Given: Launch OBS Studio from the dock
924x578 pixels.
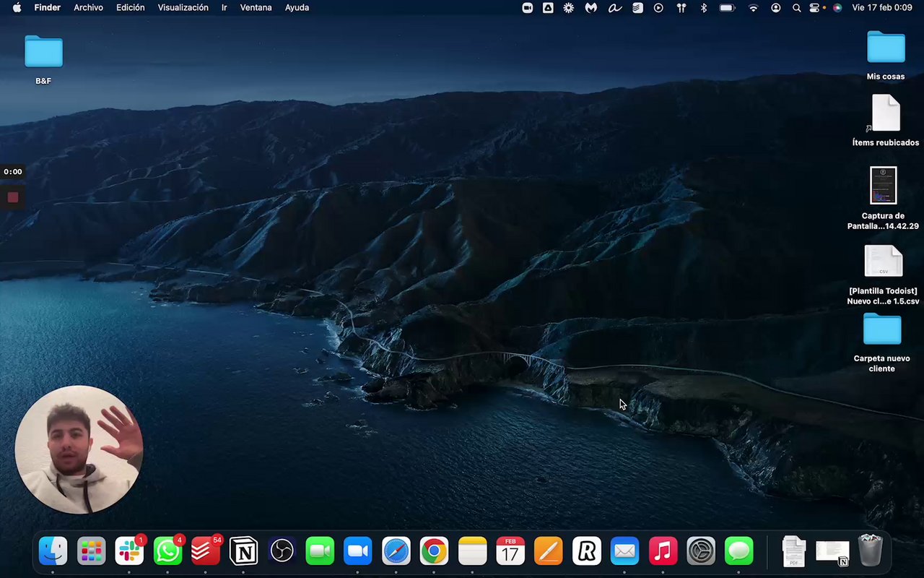Looking at the screenshot, I should click(x=282, y=552).
